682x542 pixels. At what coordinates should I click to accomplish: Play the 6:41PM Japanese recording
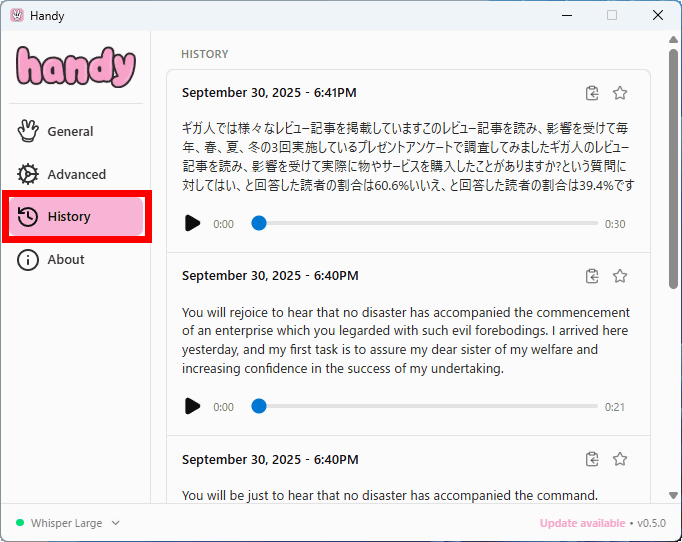click(x=192, y=223)
